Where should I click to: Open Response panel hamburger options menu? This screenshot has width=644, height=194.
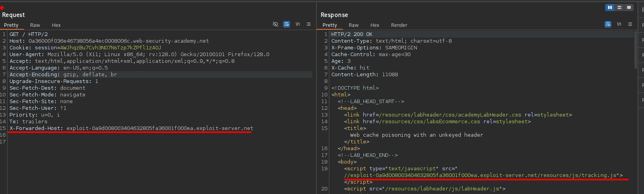point(630,24)
